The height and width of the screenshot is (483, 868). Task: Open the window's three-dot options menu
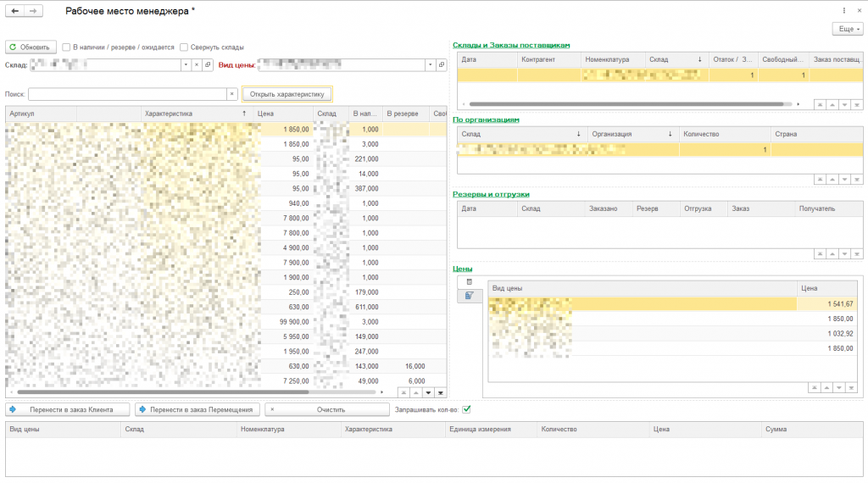[844, 11]
